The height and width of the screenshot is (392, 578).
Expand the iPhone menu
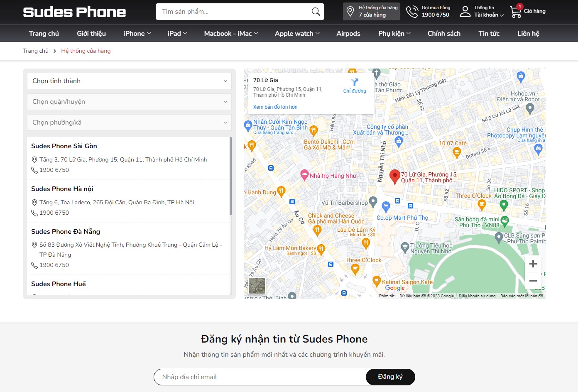(137, 34)
